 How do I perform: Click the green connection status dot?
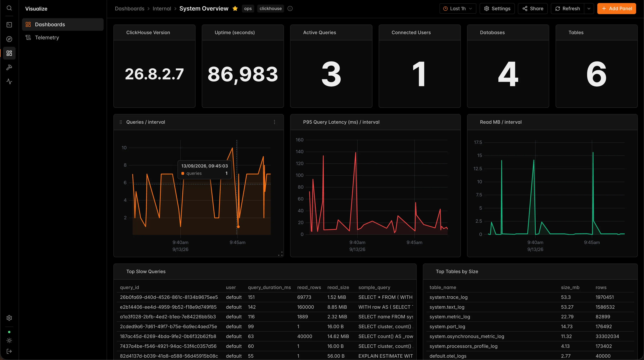coord(9,332)
